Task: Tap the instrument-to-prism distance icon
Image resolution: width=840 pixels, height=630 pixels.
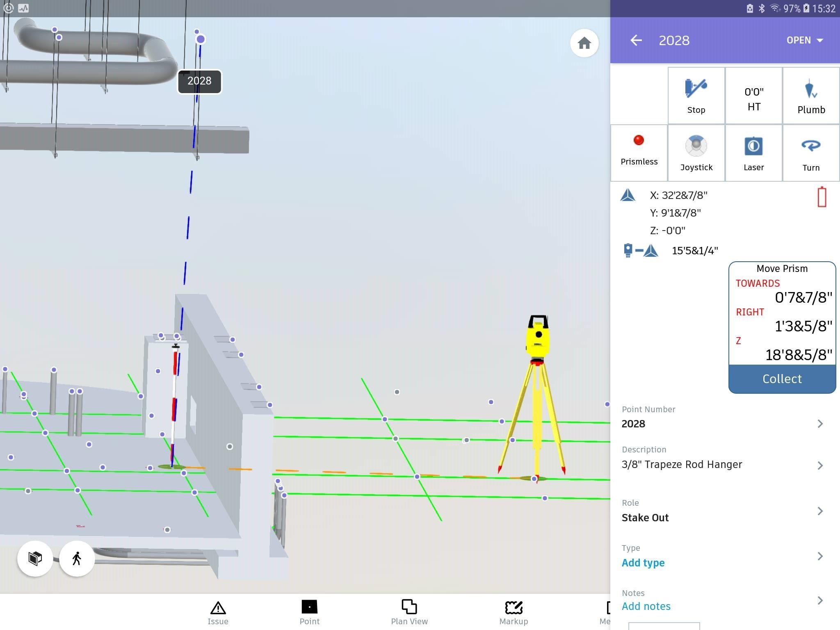Action: pos(640,250)
